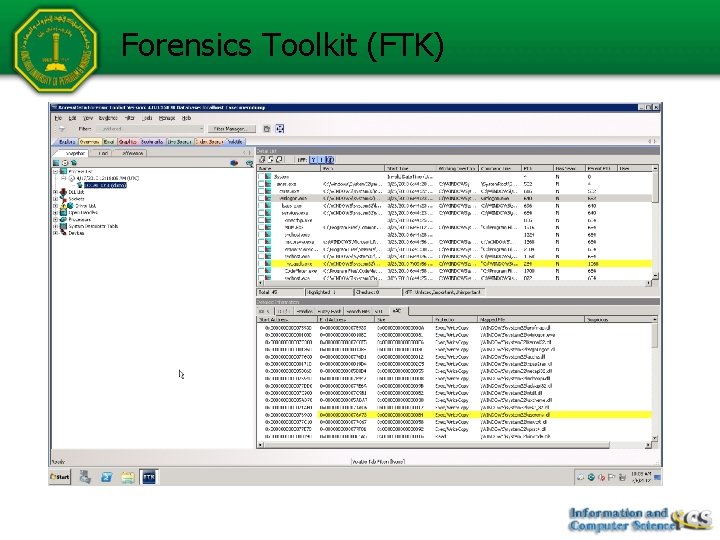720x540 pixels.
Task: Check the box for the csrss.exe row
Action: 261,191
